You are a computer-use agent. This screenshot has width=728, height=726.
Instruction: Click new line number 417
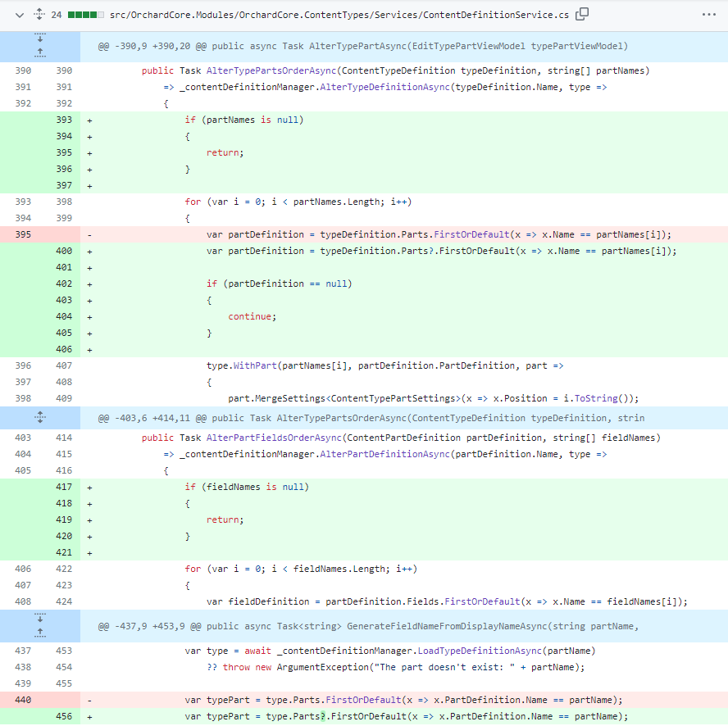coord(64,487)
